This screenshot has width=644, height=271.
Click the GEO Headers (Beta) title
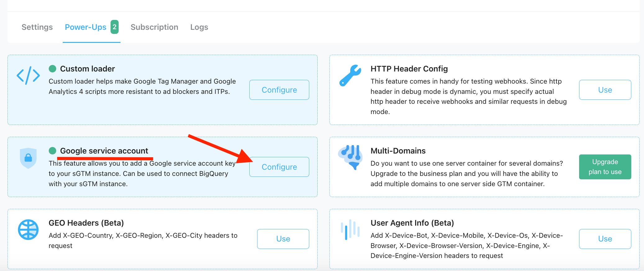[86, 223]
